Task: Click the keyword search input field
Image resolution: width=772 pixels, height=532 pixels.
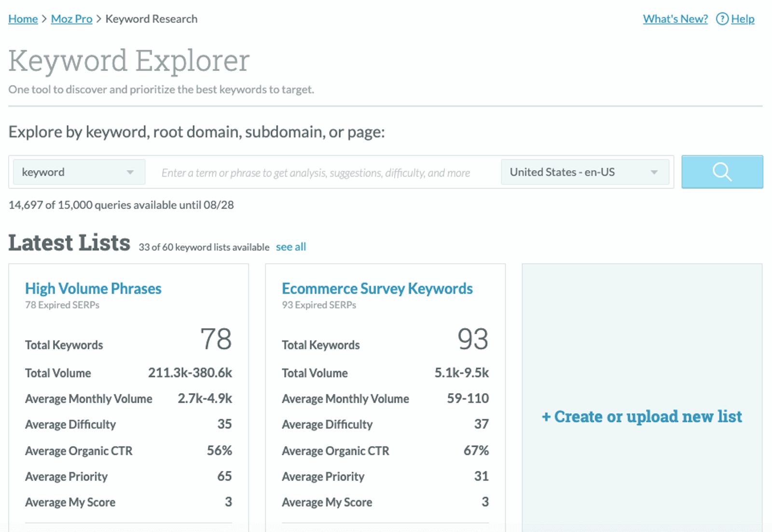Action: pos(318,172)
